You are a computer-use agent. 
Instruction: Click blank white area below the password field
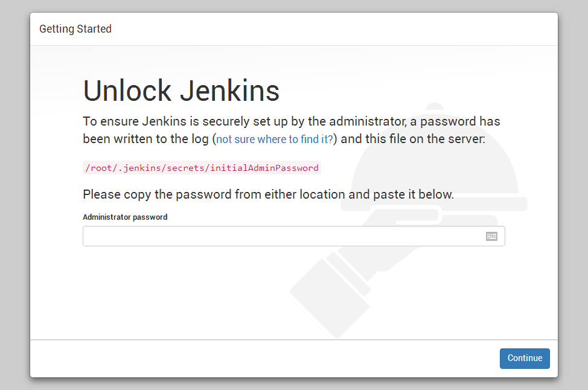pos(181,290)
